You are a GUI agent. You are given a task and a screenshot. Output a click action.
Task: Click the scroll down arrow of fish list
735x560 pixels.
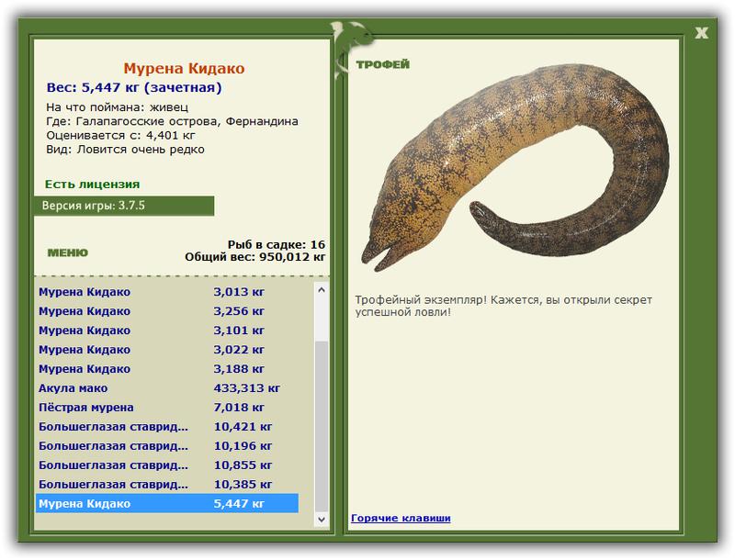pos(322,519)
